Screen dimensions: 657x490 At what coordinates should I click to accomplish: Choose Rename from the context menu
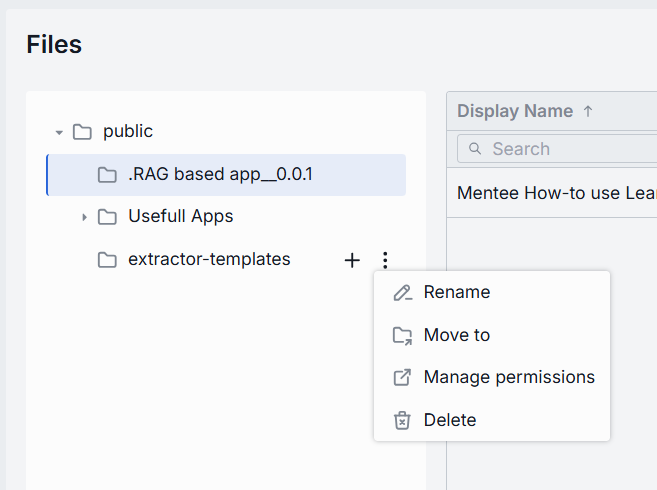[456, 293]
